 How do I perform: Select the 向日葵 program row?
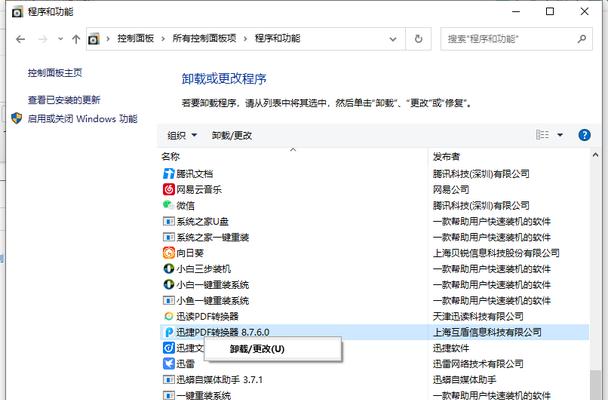pos(374,253)
